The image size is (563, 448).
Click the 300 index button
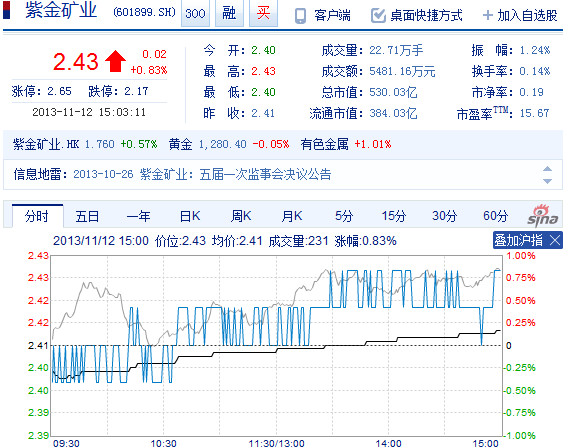(195, 13)
